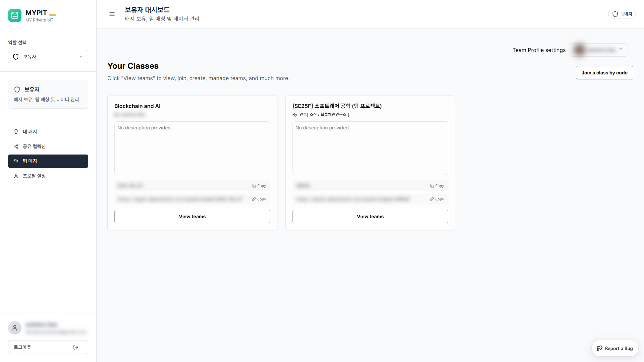
Task: Click the 공유 컬렉션 share icon
Action: point(16,146)
